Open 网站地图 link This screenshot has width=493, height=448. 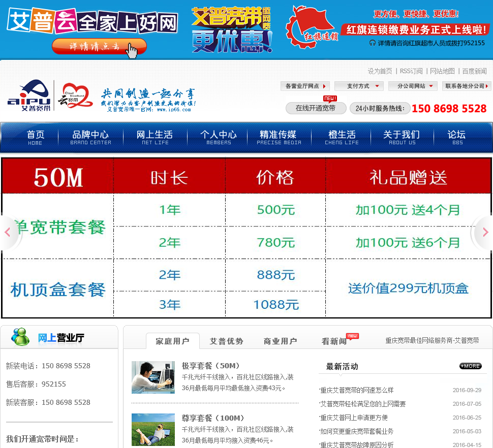click(442, 71)
